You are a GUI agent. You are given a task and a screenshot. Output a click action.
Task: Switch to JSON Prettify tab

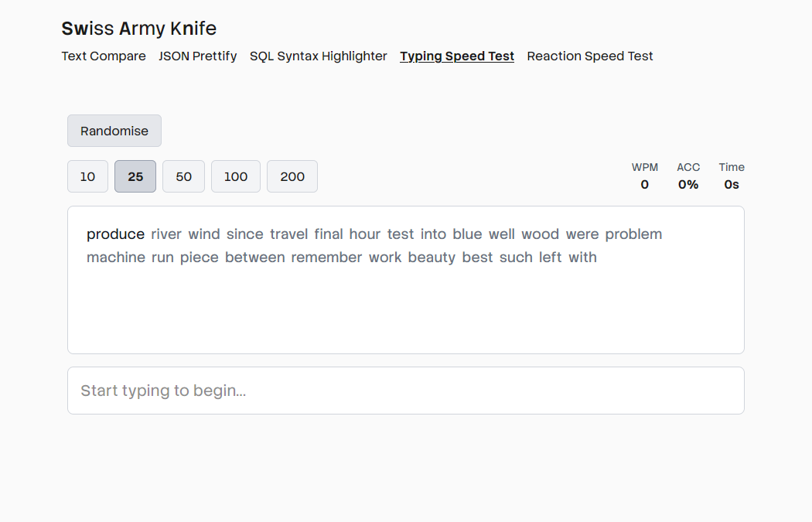point(198,56)
